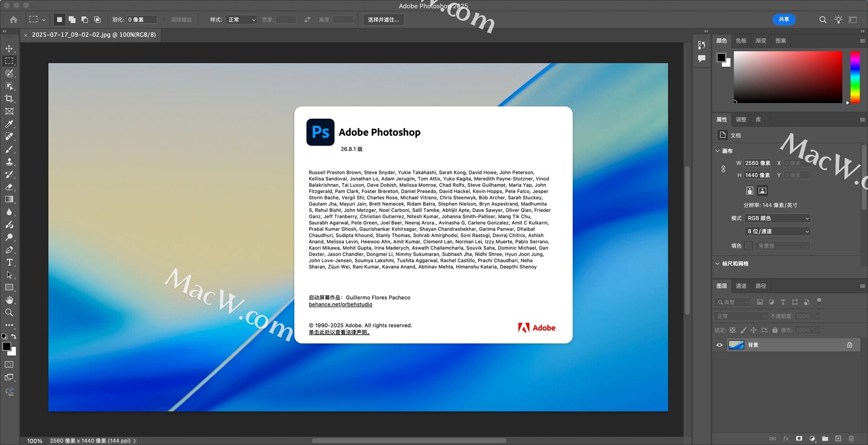Open the 8 位/通道 bit depth dropdown
This screenshot has height=445, width=868.
coord(778,231)
